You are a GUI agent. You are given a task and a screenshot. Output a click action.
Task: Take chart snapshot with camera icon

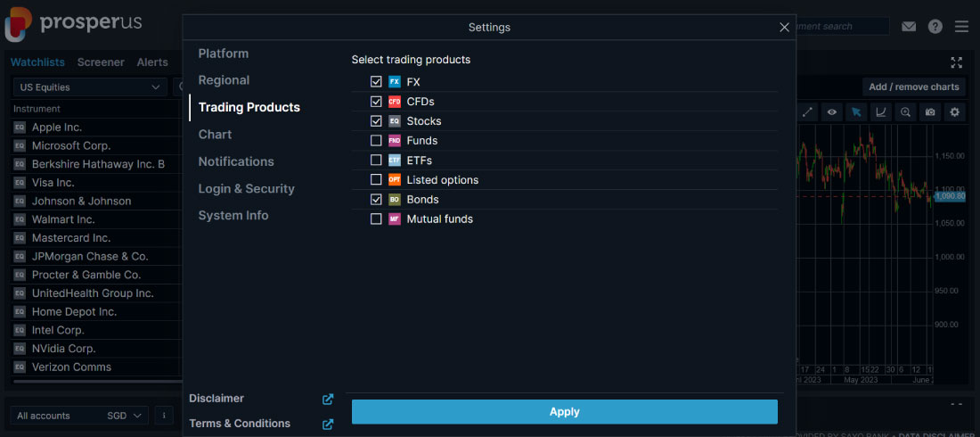[x=930, y=112]
